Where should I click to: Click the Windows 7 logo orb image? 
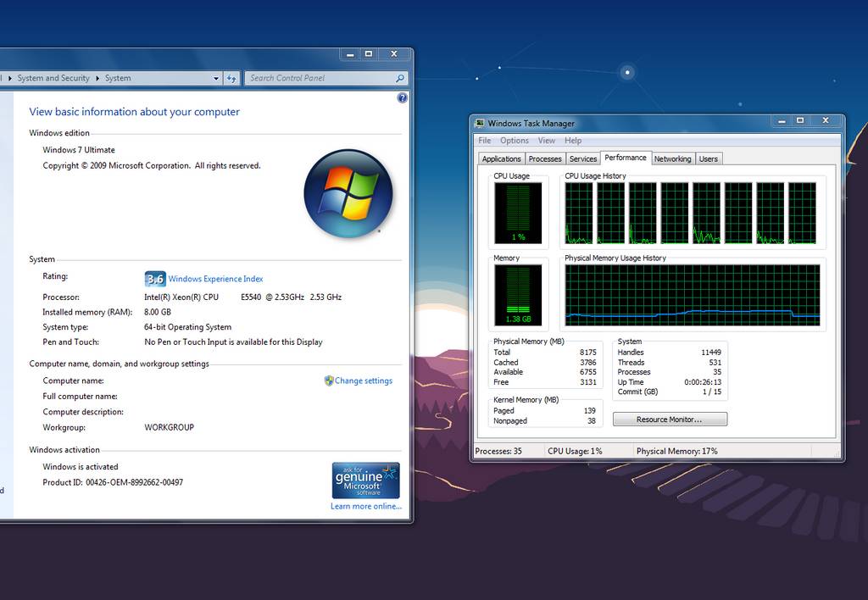point(348,194)
